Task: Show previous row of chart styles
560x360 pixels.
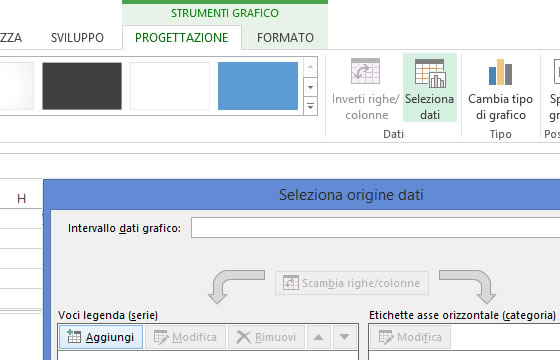Action: point(310,67)
